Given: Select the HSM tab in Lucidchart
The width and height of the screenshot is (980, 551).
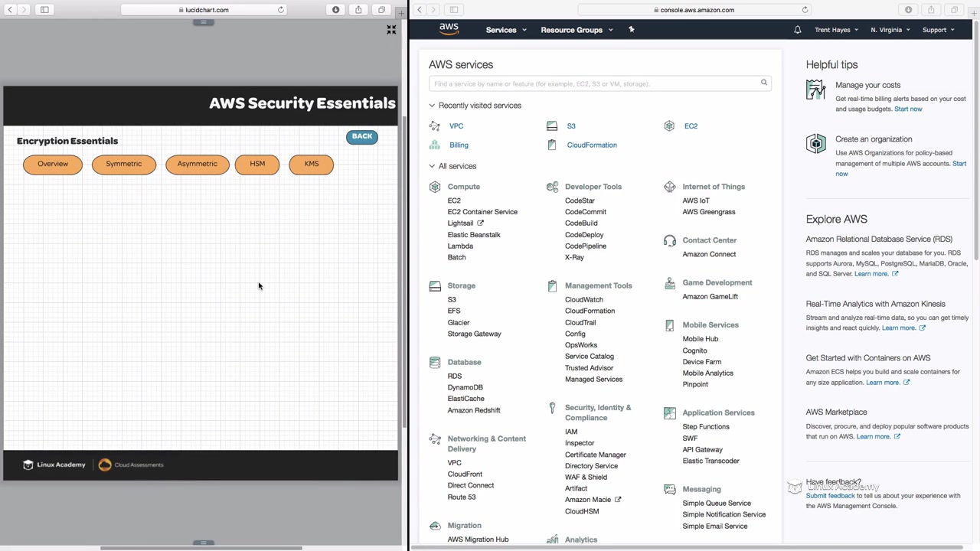Looking at the screenshot, I should pyautogui.click(x=257, y=165).
